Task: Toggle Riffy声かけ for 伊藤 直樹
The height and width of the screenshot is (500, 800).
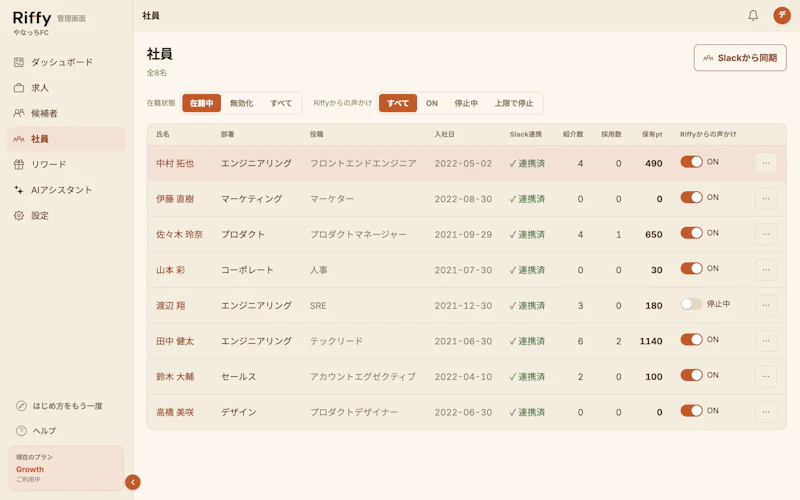Action: pos(691,197)
